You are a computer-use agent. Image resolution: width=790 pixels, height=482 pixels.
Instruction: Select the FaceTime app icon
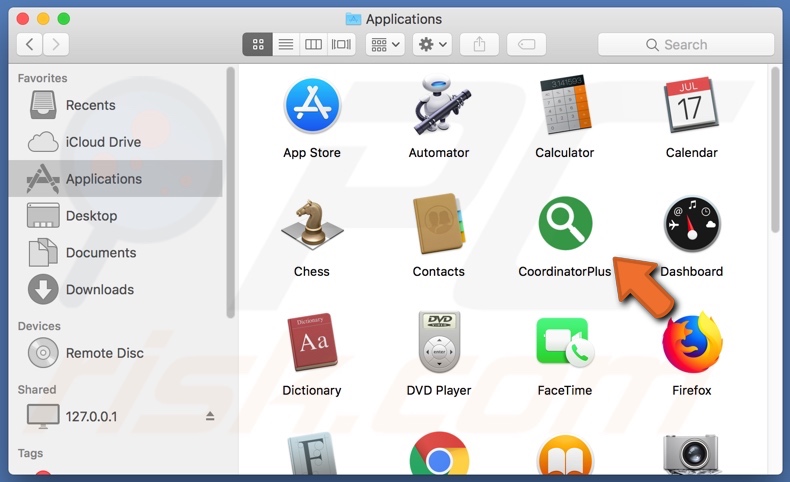565,342
